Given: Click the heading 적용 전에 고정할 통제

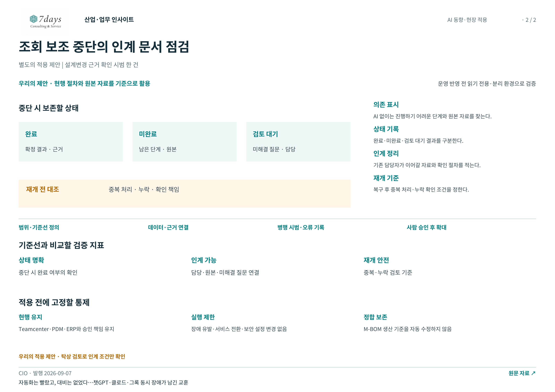Looking at the screenshot, I should pos(54,302).
